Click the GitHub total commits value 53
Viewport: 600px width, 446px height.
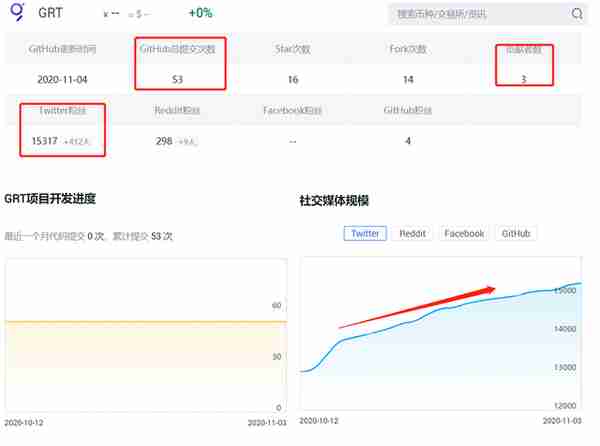click(x=178, y=80)
